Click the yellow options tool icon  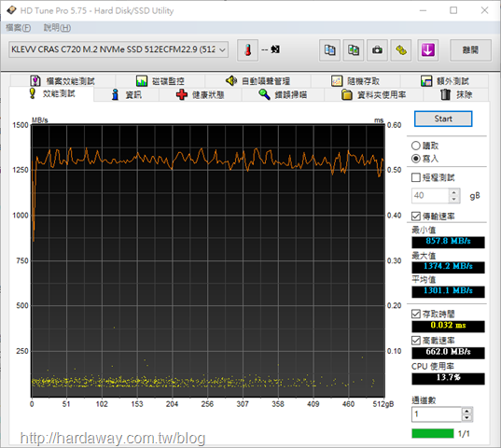click(401, 50)
